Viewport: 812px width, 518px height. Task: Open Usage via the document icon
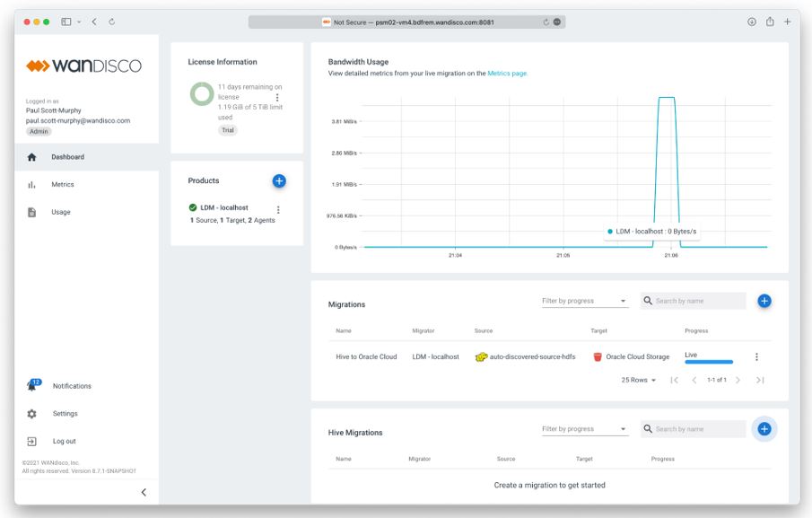(x=33, y=211)
